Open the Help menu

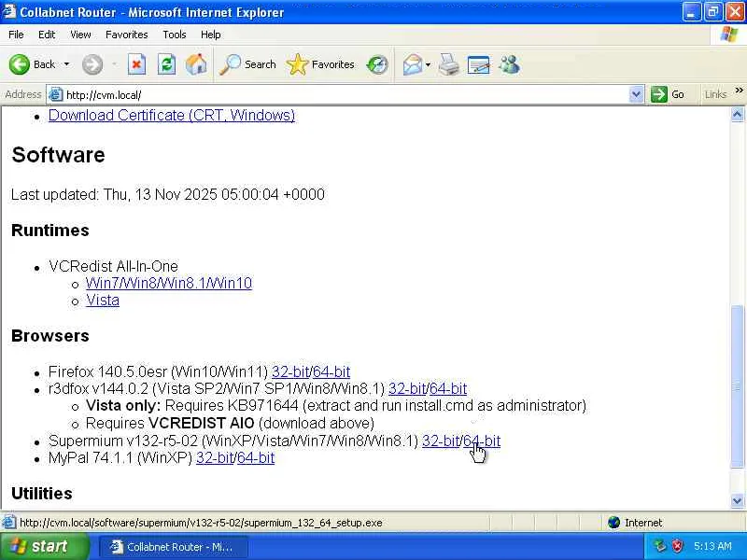click(211, 35)
